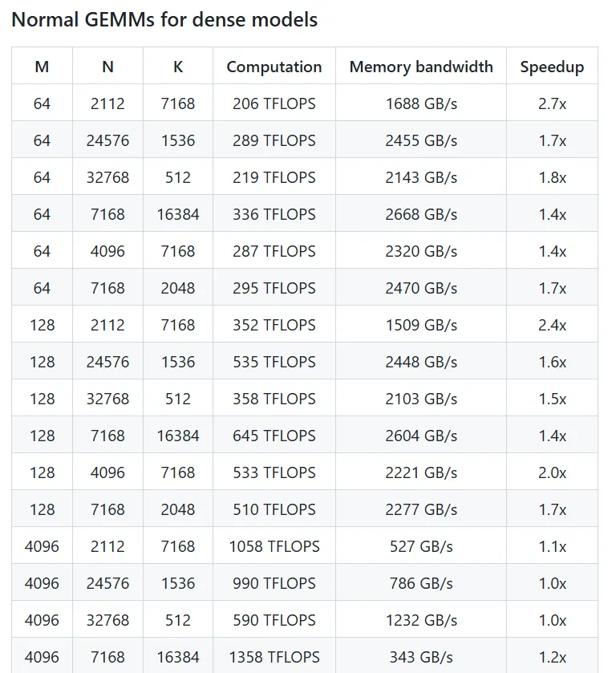This screenshot has height=673, width=616.
Task: Click the N column header
Action: click(107, 67)
